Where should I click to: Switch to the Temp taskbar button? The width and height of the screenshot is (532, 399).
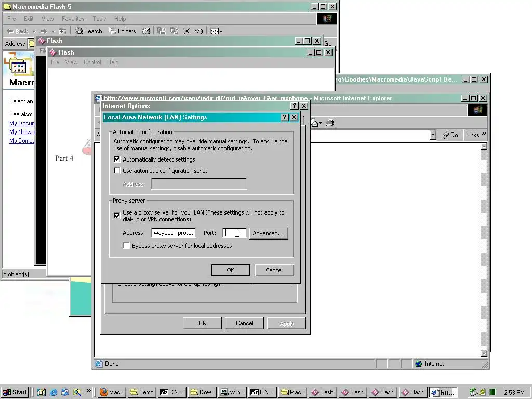142,392
